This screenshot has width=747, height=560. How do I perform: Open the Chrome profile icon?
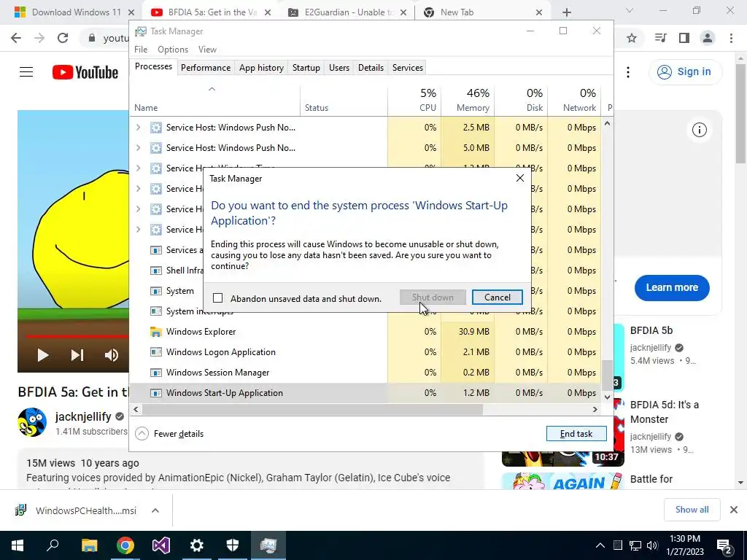tap(708, 38)
